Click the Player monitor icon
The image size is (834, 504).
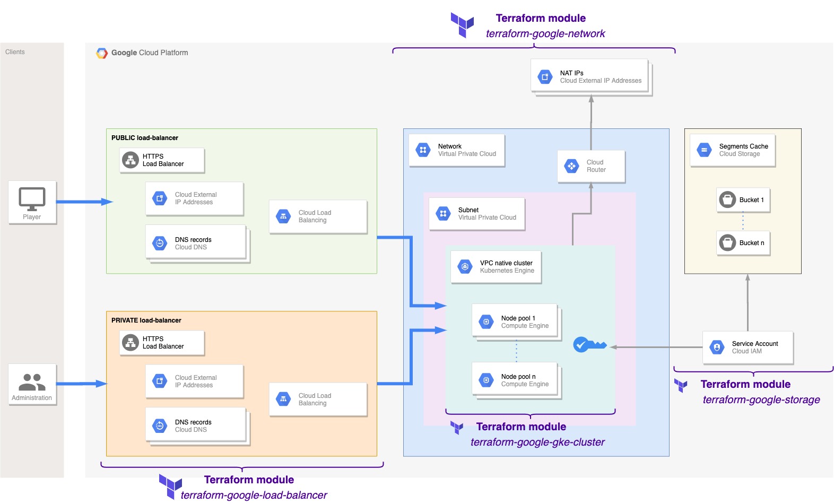click(x=32, y=199)
